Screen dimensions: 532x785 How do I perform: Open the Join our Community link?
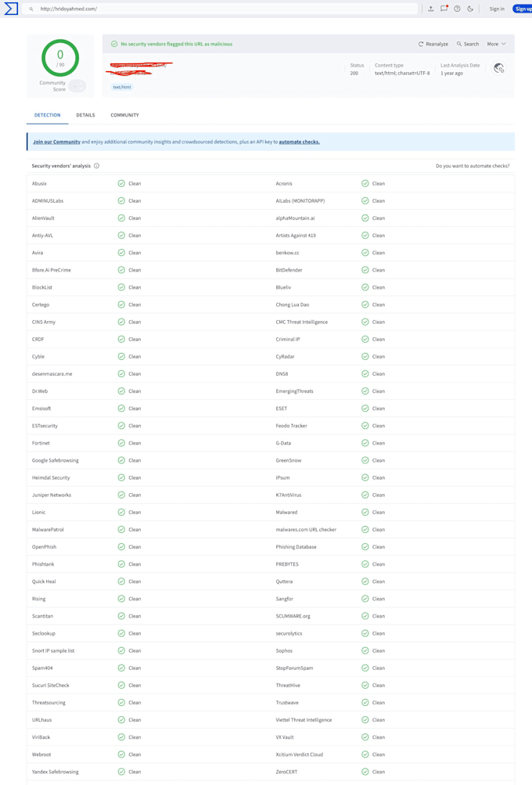tap(56, 142)
